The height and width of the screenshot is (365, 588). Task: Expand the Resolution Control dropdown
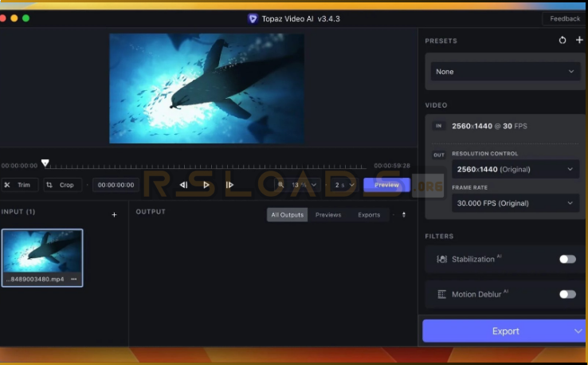click(x=515, y=169)
